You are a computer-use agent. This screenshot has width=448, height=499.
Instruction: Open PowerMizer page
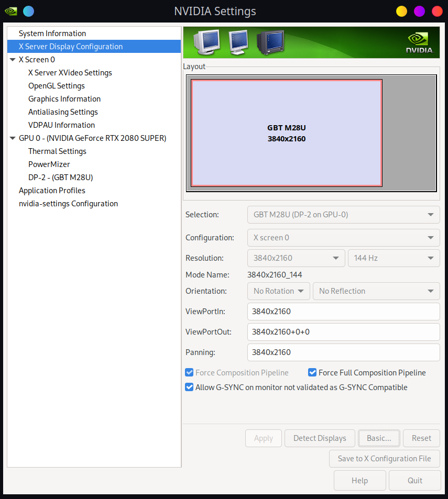94,164
